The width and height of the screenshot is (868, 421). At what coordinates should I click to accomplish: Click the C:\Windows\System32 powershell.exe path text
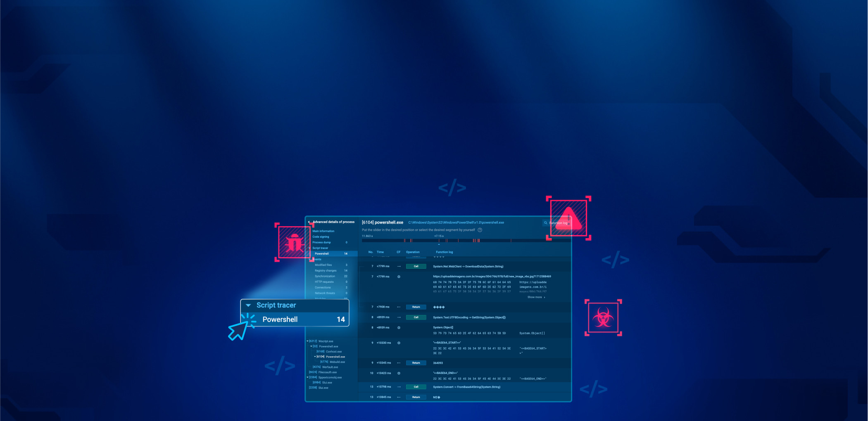pyautogui.click(x=456, y=222)
